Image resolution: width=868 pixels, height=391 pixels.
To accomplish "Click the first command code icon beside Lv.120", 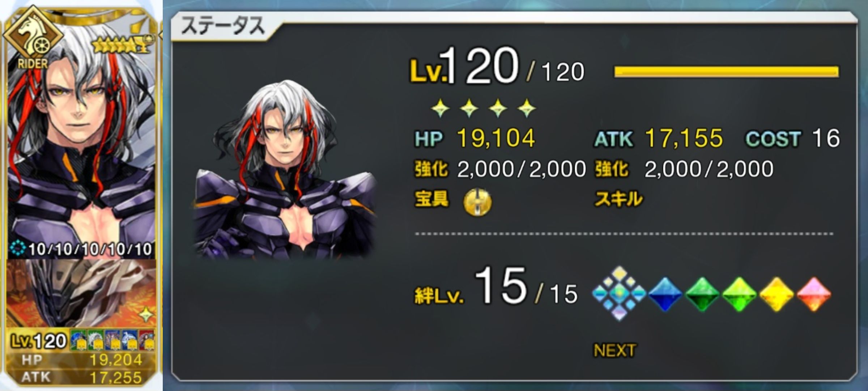I will tap(78, 340).
